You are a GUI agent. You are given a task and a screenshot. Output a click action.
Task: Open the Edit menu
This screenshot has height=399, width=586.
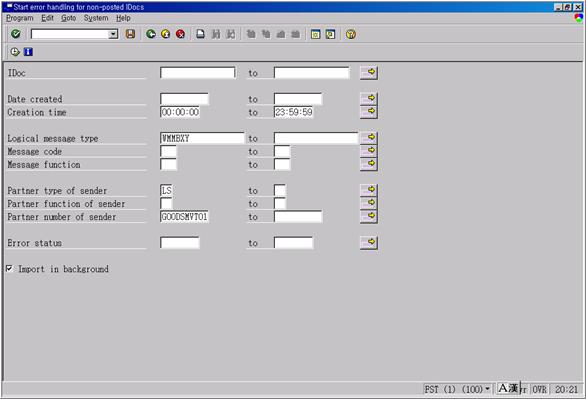tap(47, 18)
